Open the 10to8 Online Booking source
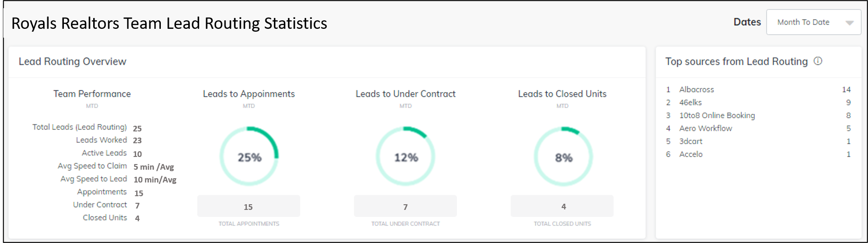Viewport: 868px width, 243px height. [x=758, y=115]
